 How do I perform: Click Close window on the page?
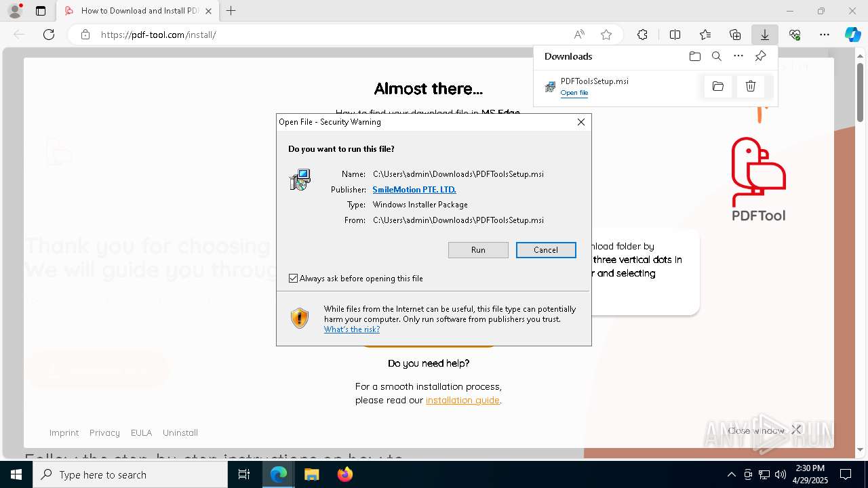point(764,430)
